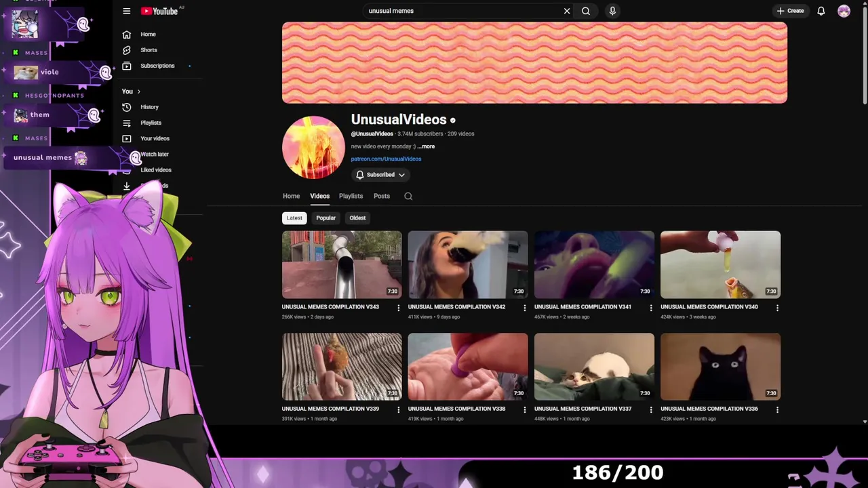Go to Home in the sidebar

[x=148, y=34]
